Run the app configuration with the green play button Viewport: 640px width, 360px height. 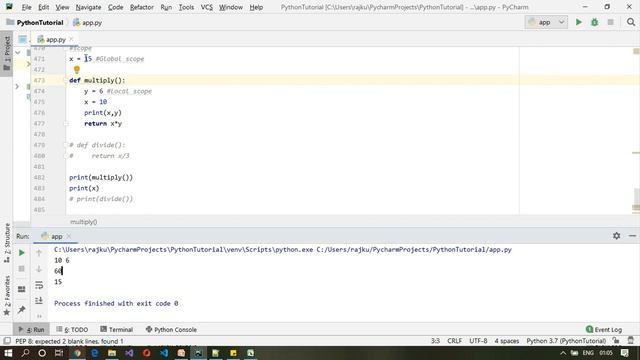578,22
